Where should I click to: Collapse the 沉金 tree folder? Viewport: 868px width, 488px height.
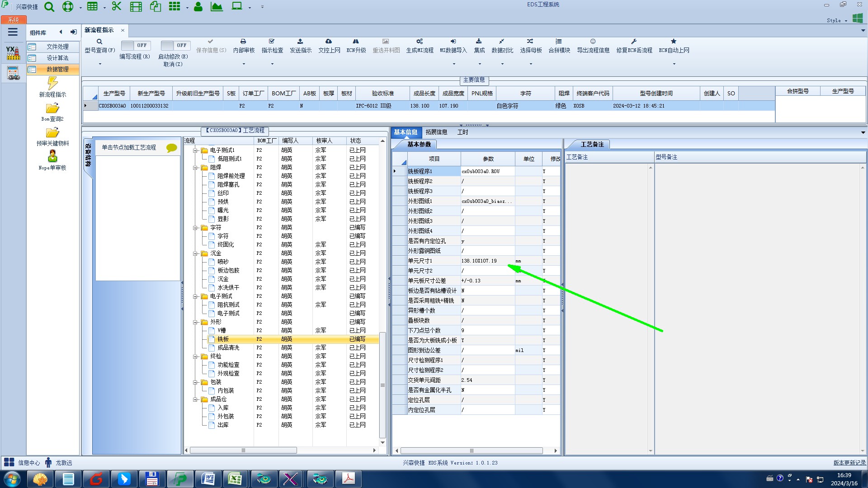(x=195, y=253)
